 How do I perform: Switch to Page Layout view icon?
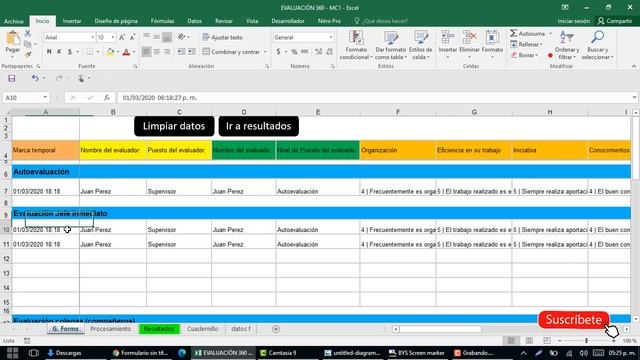[529, 340]
